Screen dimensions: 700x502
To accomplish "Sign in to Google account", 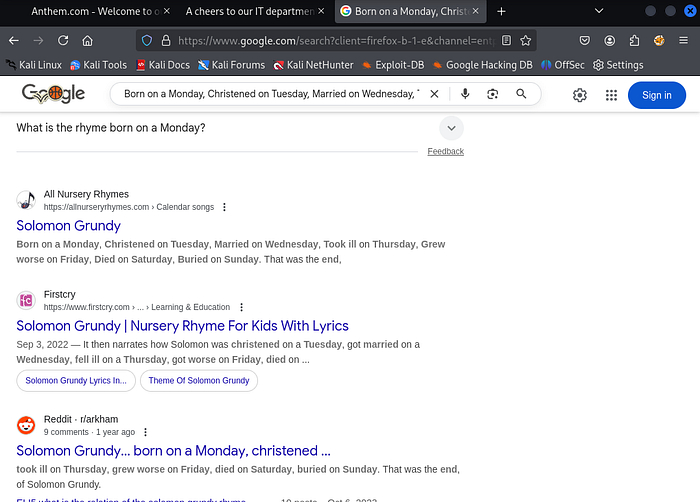I will point(657,95).
